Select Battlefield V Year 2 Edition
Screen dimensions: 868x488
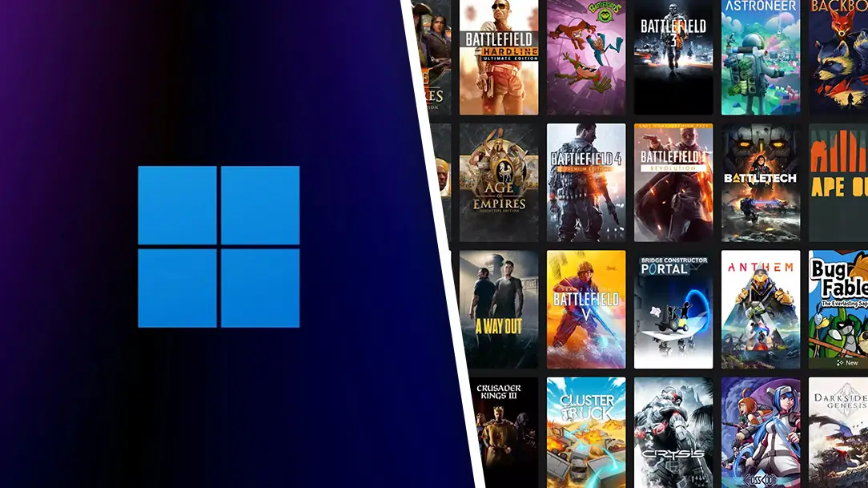click(x=586, y=309)
